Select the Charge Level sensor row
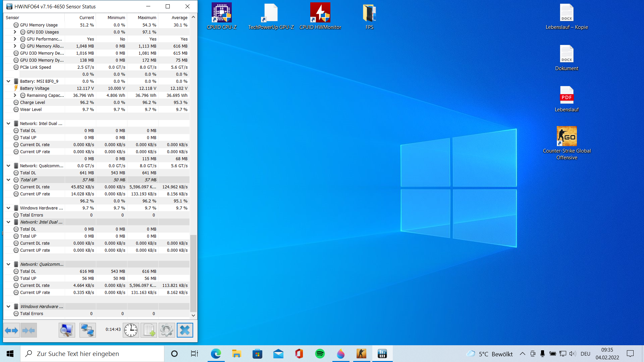Viewport: 644px width, 362px height. coord(33,102)
